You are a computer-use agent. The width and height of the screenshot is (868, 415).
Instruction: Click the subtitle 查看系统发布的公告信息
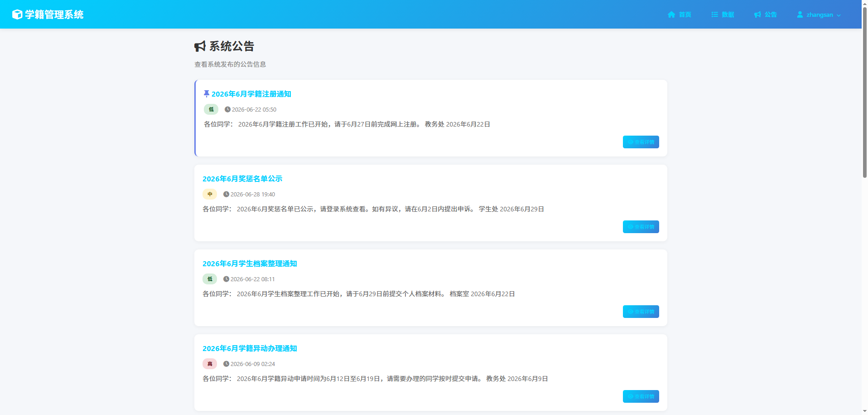click(230, 64)
